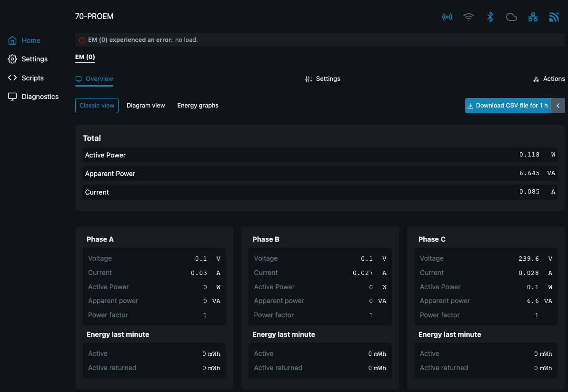Expand CSV download period chevron
Screen dimensions: 568x392
(558, 106)
